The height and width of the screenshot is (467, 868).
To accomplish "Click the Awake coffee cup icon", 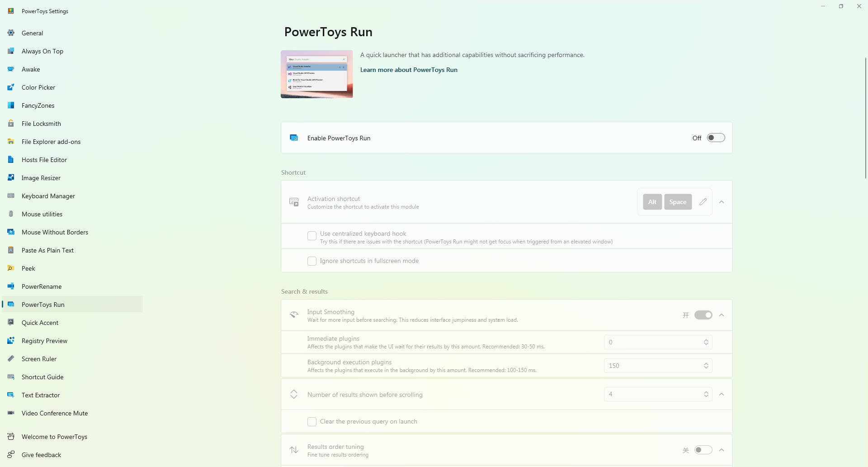I will 11,69.
